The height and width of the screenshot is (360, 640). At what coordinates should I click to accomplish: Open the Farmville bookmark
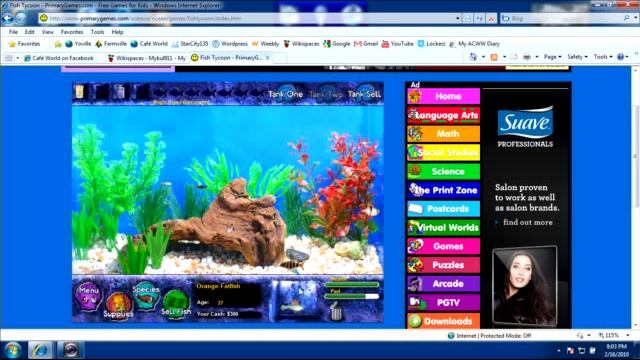pos(111,44)
